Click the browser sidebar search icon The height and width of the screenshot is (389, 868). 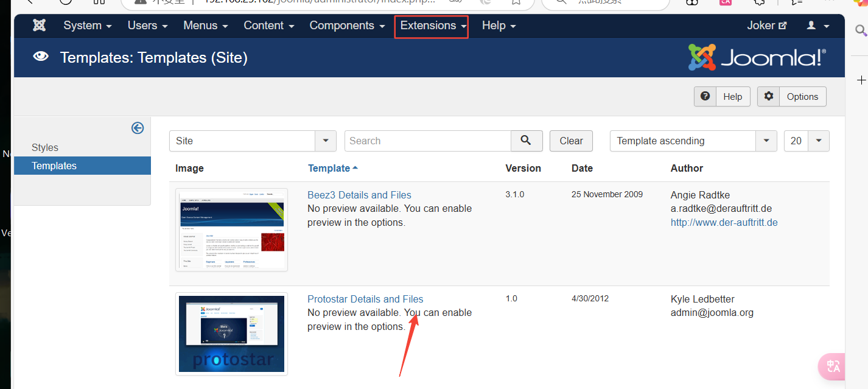(861, 30)
